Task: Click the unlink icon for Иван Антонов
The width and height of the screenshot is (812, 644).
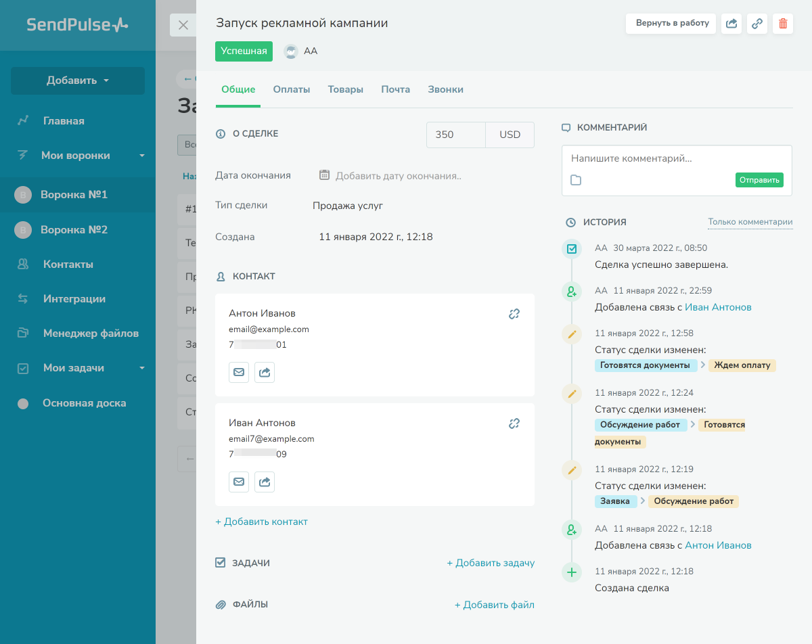Action: pos(514,423)
